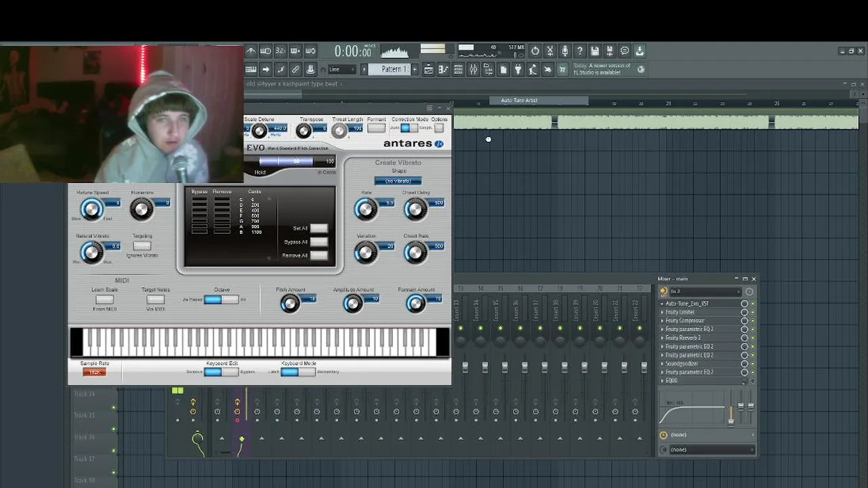Open the vibrato Shape dropdown
The width and height of the screenshot is (868, 488).
tap(398, 181)
